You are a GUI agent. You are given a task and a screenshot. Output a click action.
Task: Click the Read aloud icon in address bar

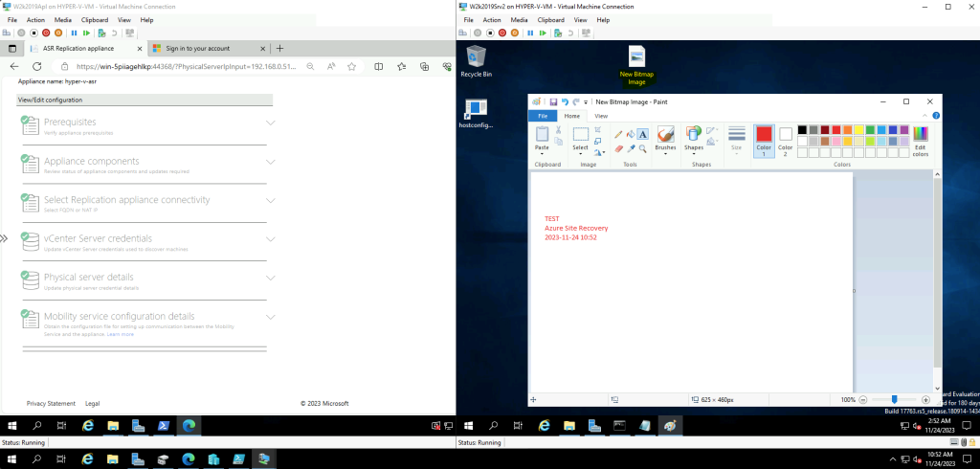(x=331, y=66)
